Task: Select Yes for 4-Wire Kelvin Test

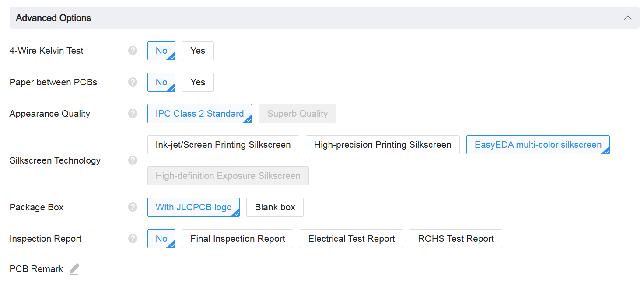Action: (198, 51)
